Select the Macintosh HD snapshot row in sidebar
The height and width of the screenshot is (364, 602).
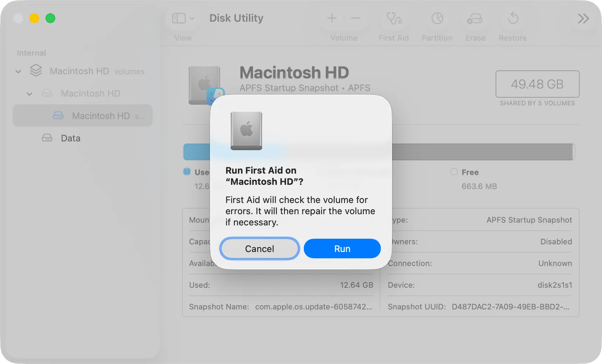tap(83, 115)
